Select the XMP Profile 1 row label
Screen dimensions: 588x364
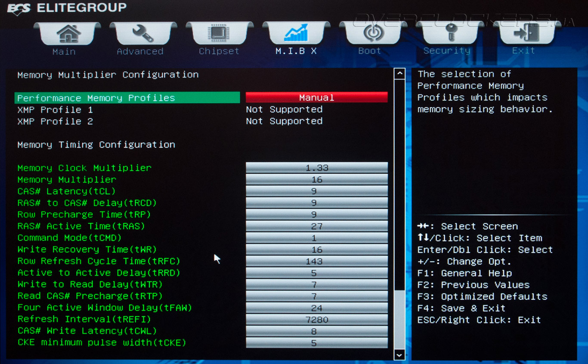point(55,110)
